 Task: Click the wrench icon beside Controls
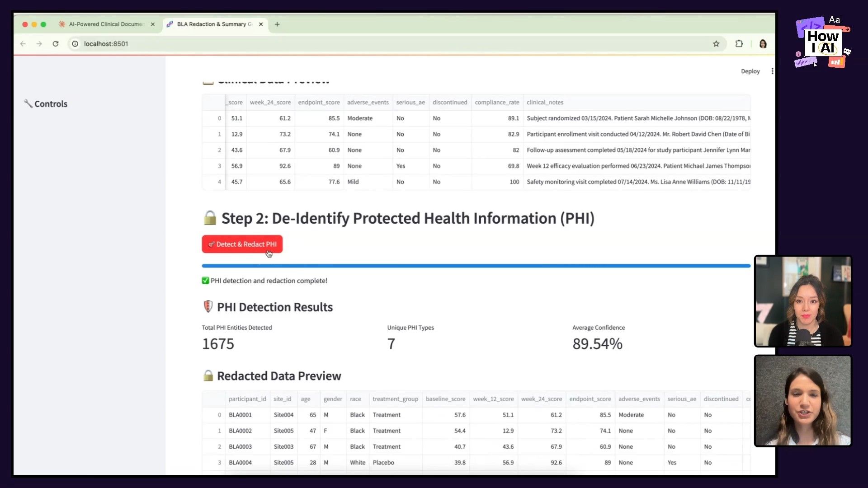28,104
